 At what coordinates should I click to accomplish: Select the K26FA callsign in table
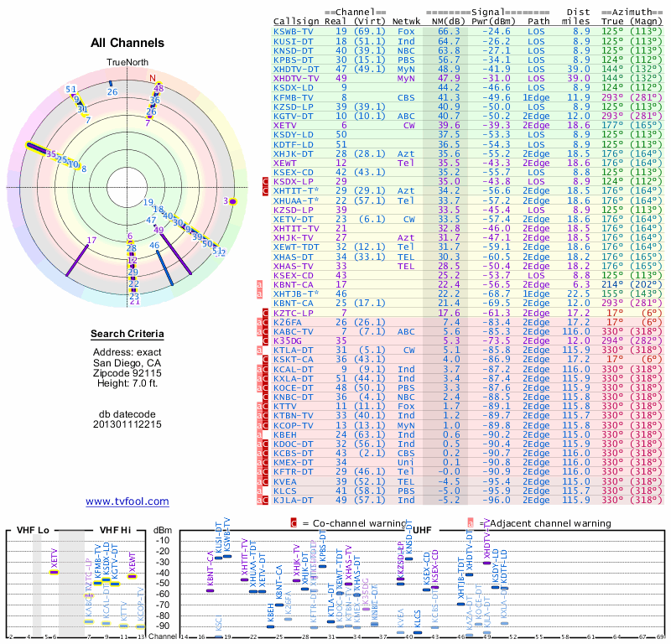click(x=288, y=322)
